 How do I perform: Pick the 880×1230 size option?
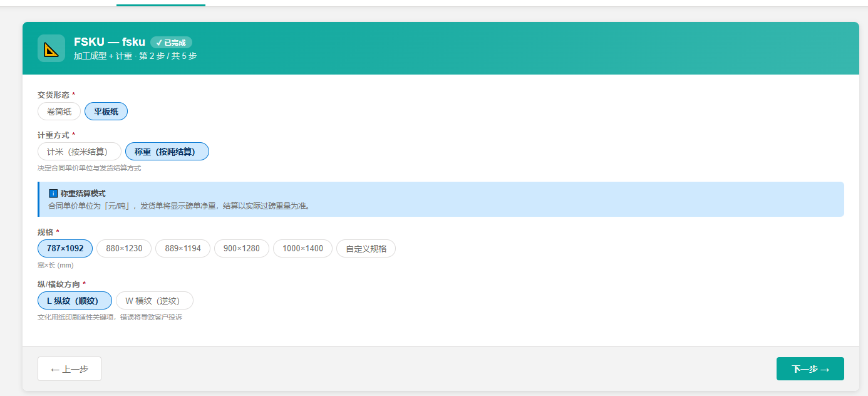124,249
